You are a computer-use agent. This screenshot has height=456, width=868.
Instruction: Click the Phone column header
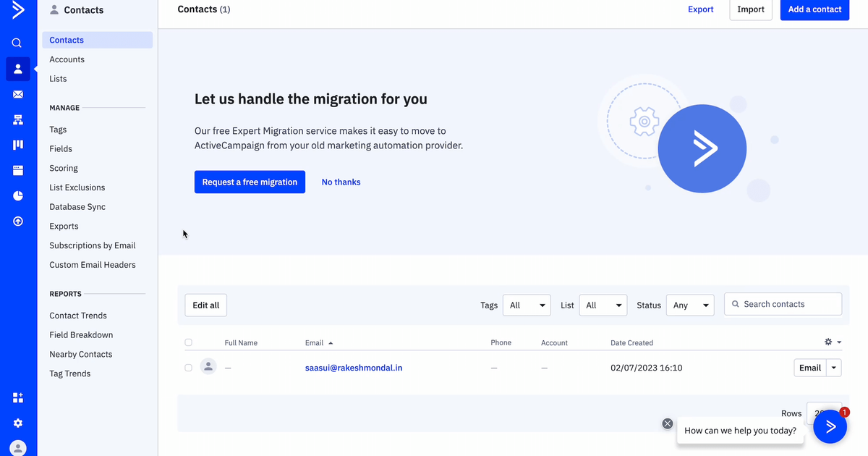501,342
